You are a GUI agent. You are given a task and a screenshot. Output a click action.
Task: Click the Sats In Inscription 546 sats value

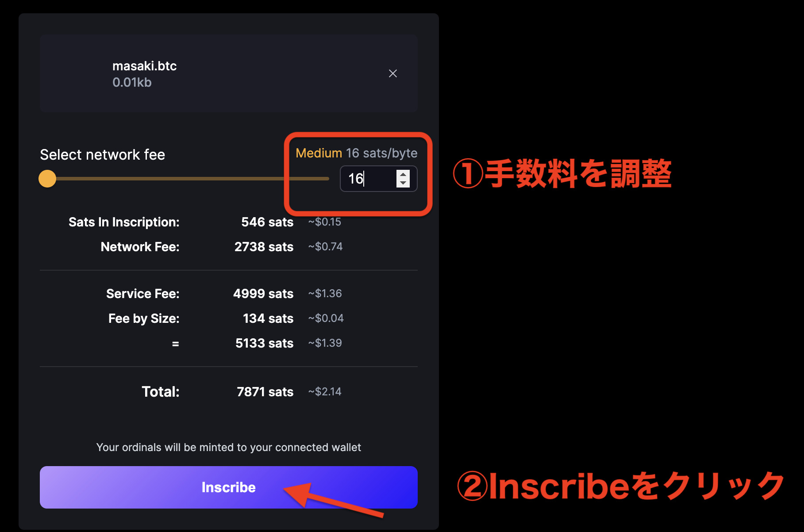[x=267, y=222]
